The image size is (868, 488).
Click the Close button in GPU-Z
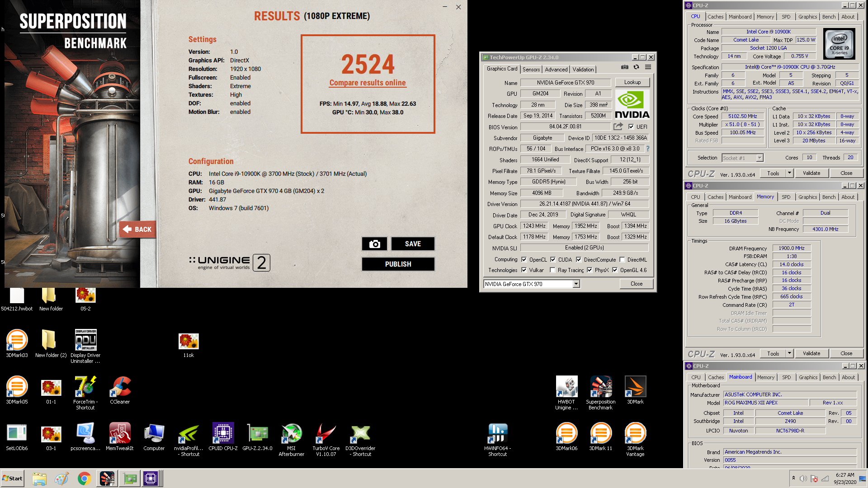tap(637, 284)
